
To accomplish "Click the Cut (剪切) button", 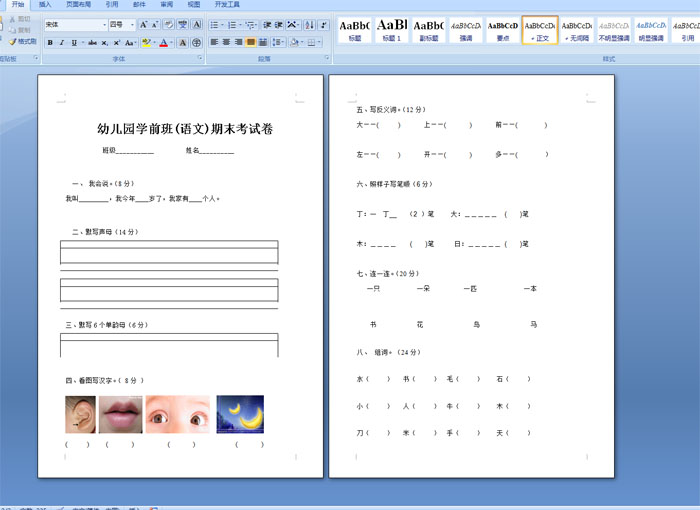I will tap(21, 19).
